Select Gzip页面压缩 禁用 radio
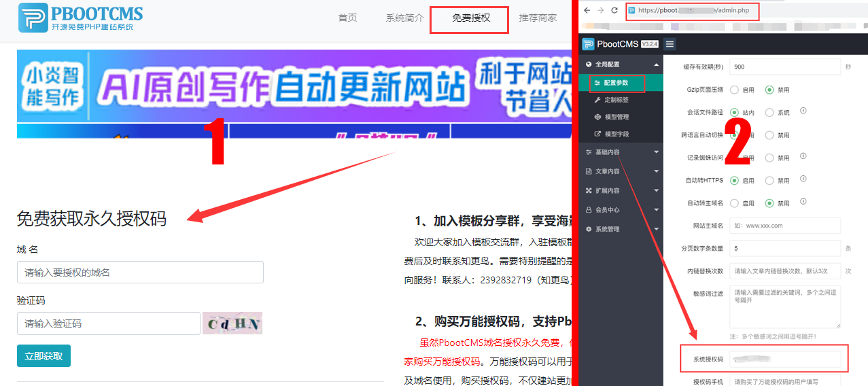868x386 pixels. (770, 90)
